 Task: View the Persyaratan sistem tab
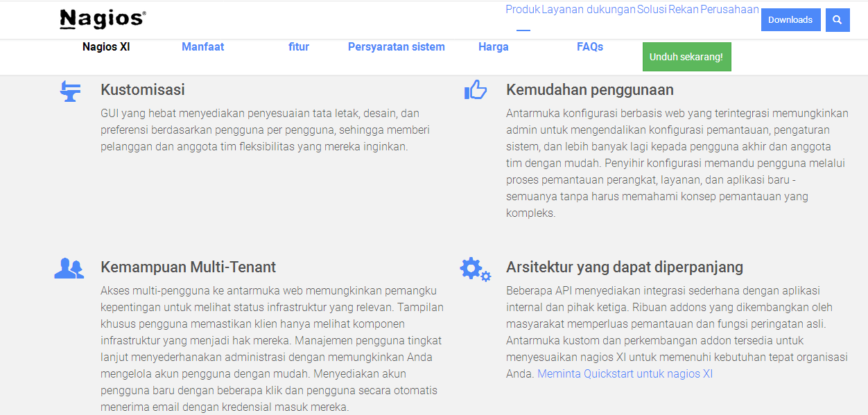pos(396,47)
